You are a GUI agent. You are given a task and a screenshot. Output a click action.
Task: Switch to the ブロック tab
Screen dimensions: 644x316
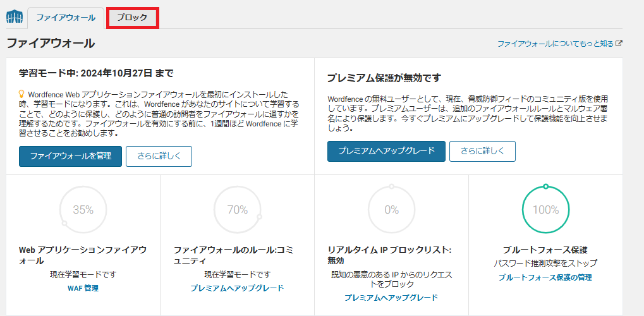coord(132,18)
